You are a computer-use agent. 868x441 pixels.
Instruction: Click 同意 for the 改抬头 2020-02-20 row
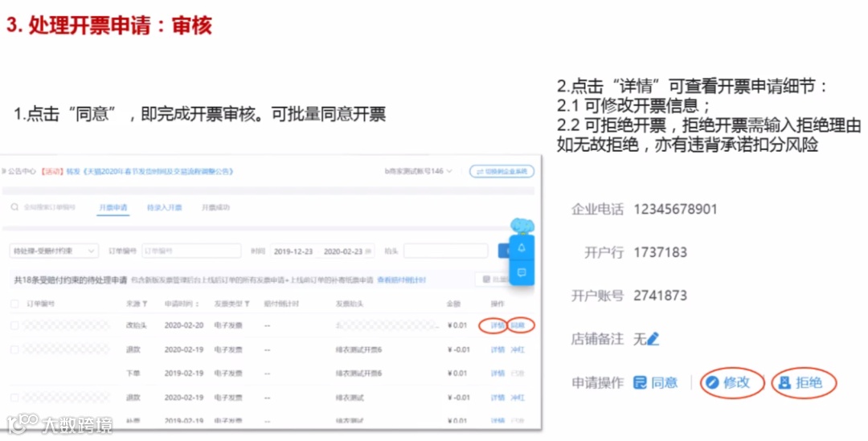[x=518, y=325]
